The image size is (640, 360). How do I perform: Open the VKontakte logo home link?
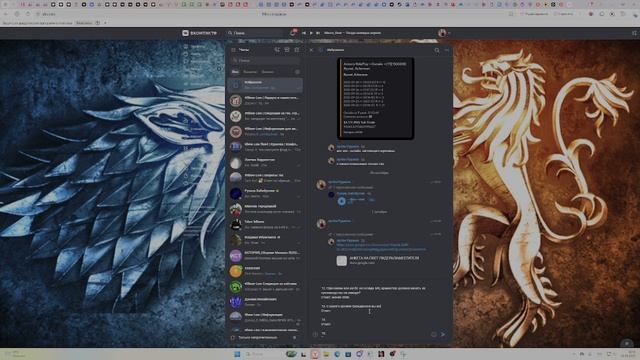(199, 33)
